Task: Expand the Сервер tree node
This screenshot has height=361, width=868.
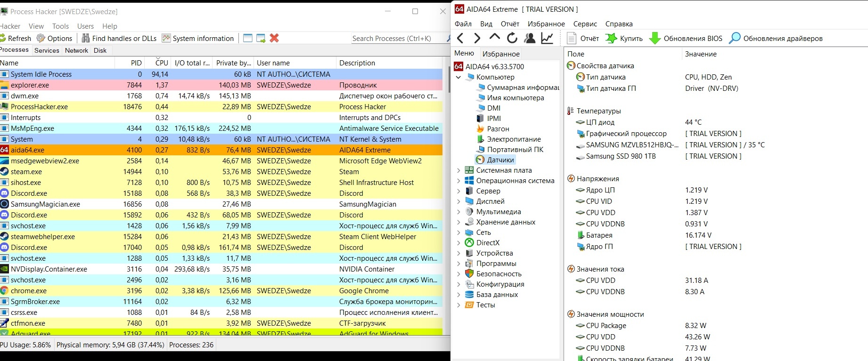Action: click(459, 191)
